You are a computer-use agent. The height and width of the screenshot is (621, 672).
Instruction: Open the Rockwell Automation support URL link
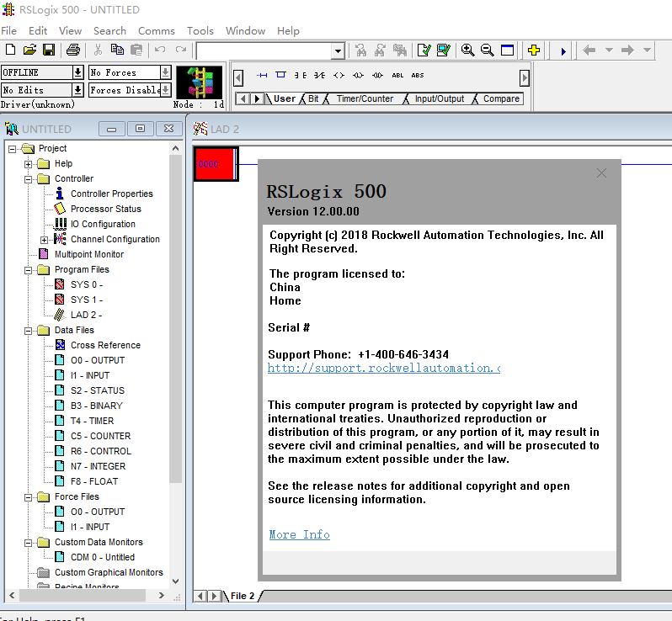click(x=383, y=368)
